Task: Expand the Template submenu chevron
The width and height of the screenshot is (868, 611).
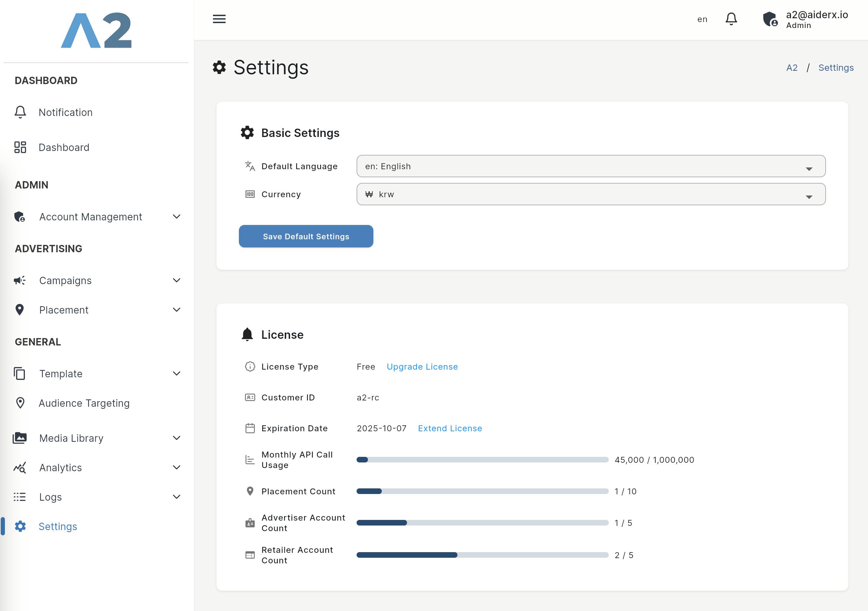Action: [x=177, y=373]
